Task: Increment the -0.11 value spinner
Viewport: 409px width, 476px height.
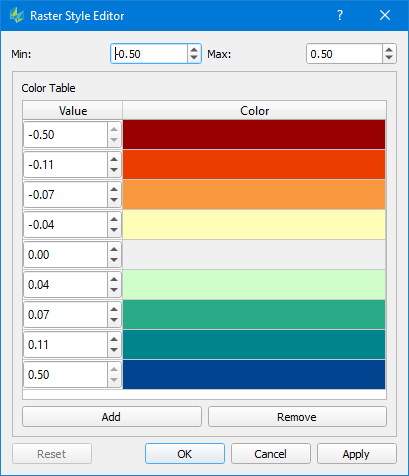Action: click(114, 159)
